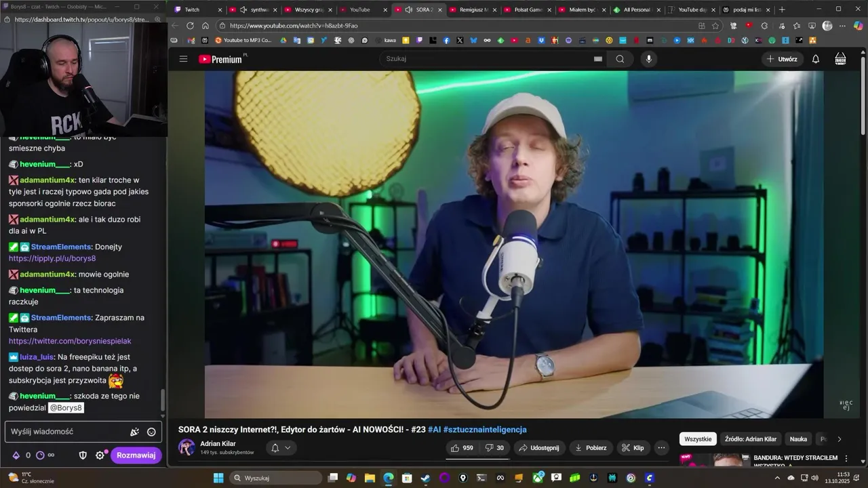Open YouTube hamburger guide menu

(183, 59)
